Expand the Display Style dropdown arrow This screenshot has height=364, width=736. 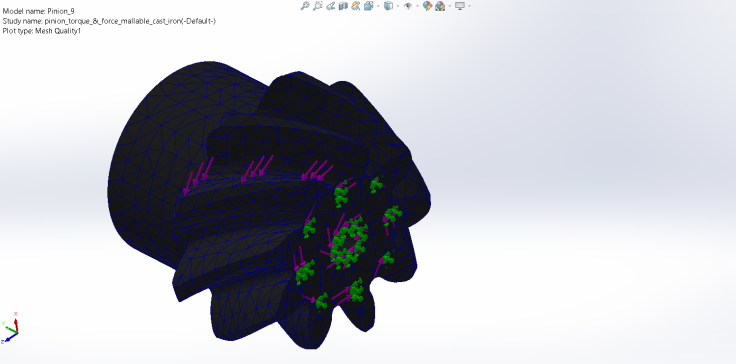tap(398, 6)
